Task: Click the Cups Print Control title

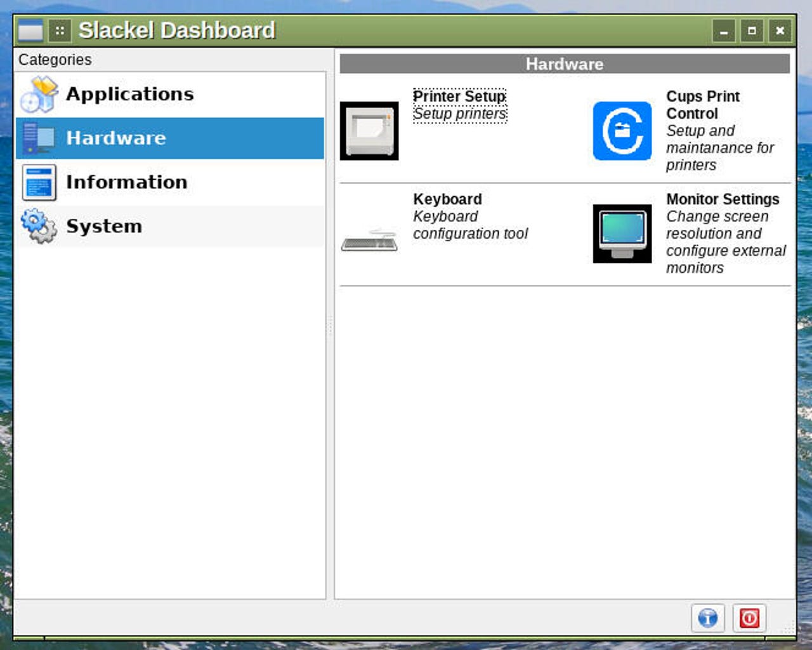Action: [703, 105]
